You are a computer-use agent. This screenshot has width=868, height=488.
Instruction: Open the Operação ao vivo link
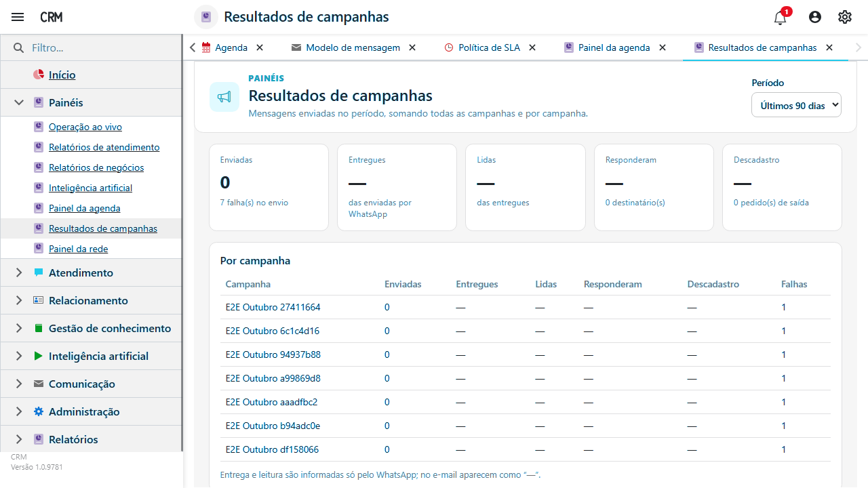[85, 127]
